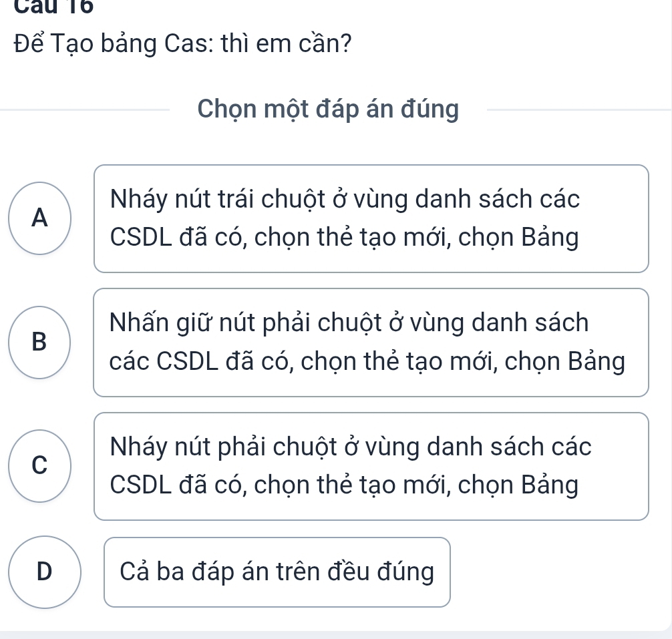672x639 pixels.
Task: Choose answer 'Nháy nút phải chuột' box
Action: coord(371,466)
